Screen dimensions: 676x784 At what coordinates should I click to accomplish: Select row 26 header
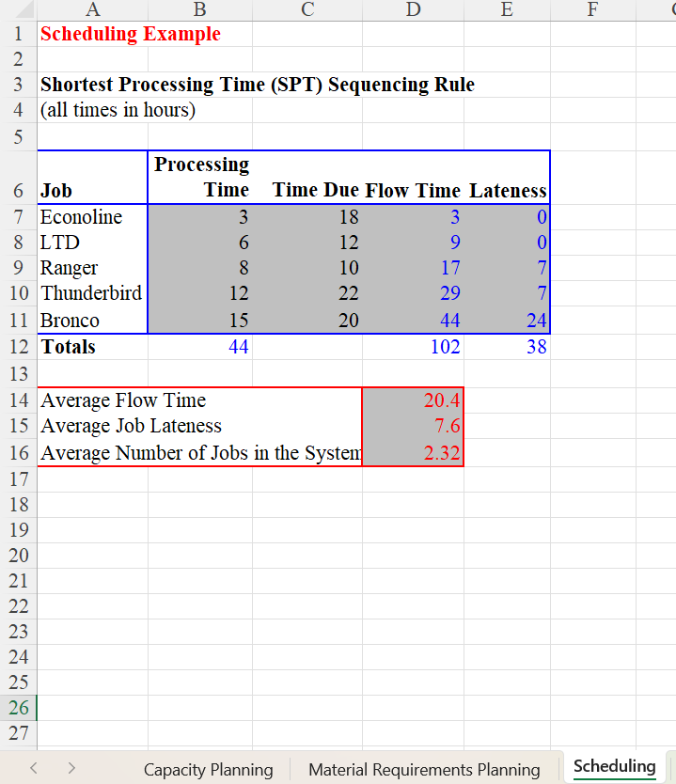[x=19, y=708]
